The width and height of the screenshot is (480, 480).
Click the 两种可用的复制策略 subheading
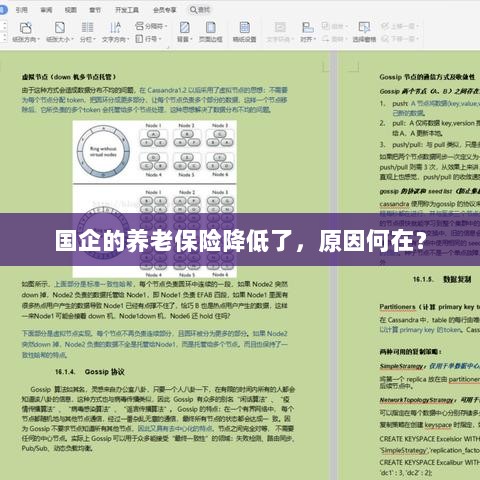[x=411, y=352]
